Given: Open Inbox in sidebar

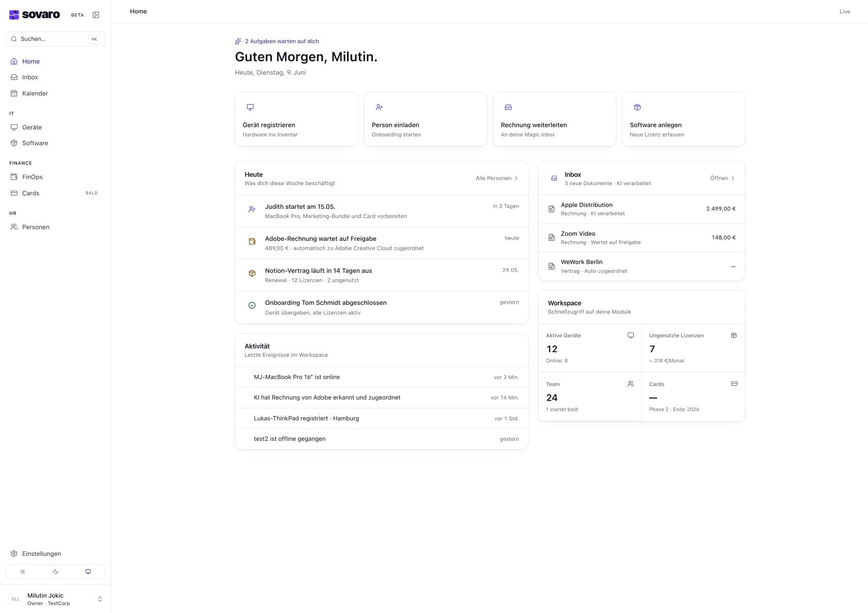Looking at the screenshot, I should tap(55, 77).
